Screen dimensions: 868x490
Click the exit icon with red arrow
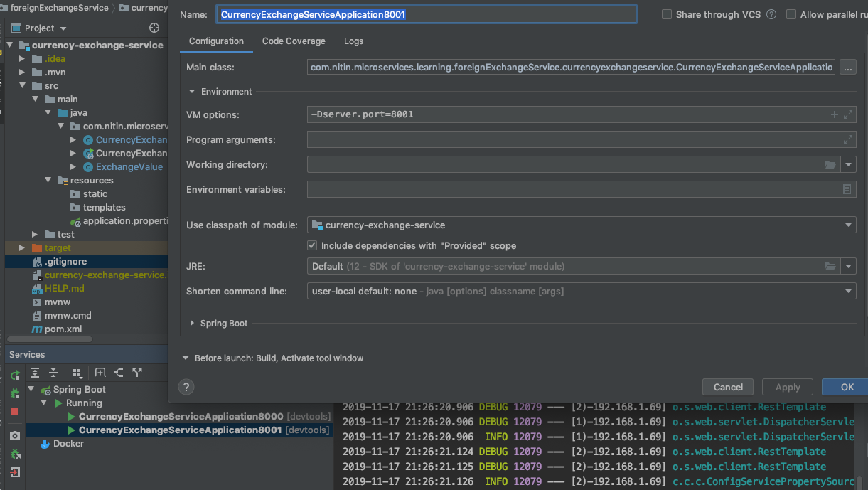tap(15, 472)
